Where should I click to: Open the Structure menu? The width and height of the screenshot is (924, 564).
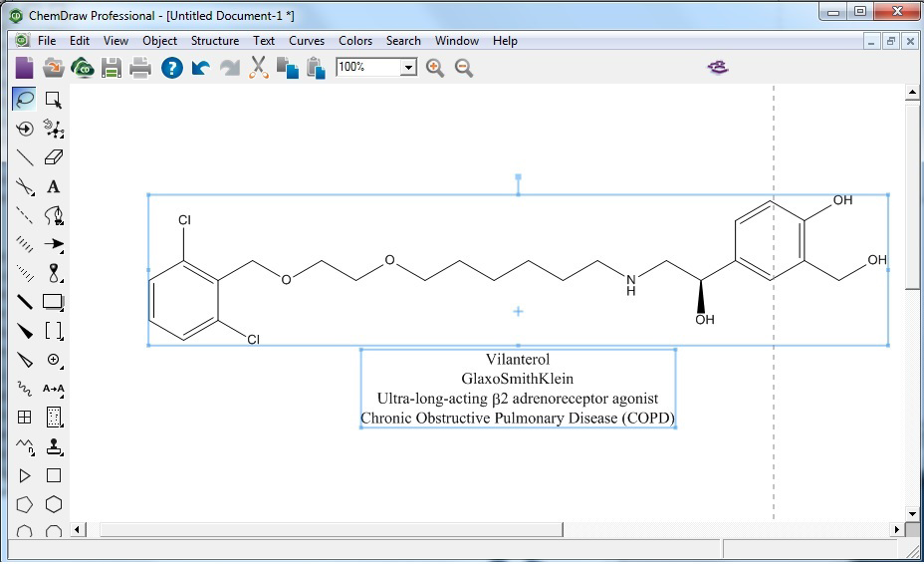(x=215, y=41)
